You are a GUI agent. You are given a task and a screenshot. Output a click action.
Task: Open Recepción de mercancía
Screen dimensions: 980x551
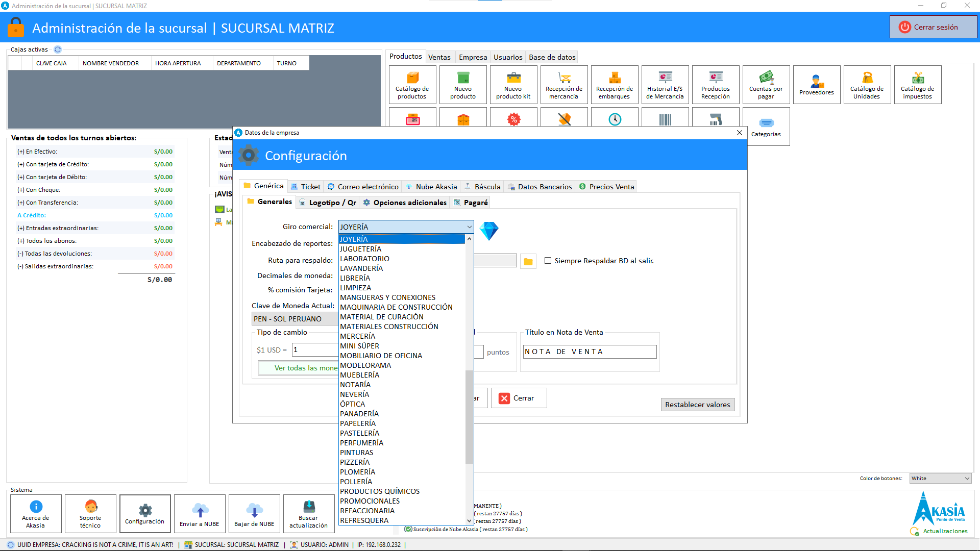pyautogui.click(x=564, y=85)
